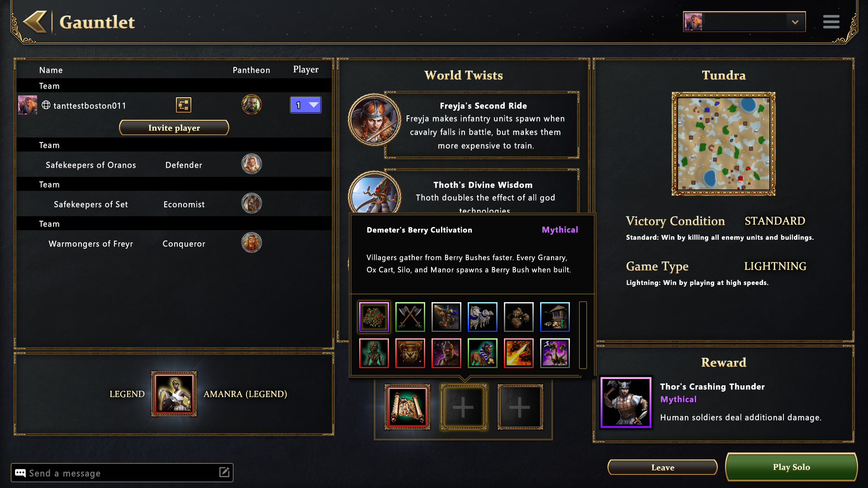Click the golden urn blessing icon
The width and height of the screenshot is (868, 488).
tap(410, 353)
